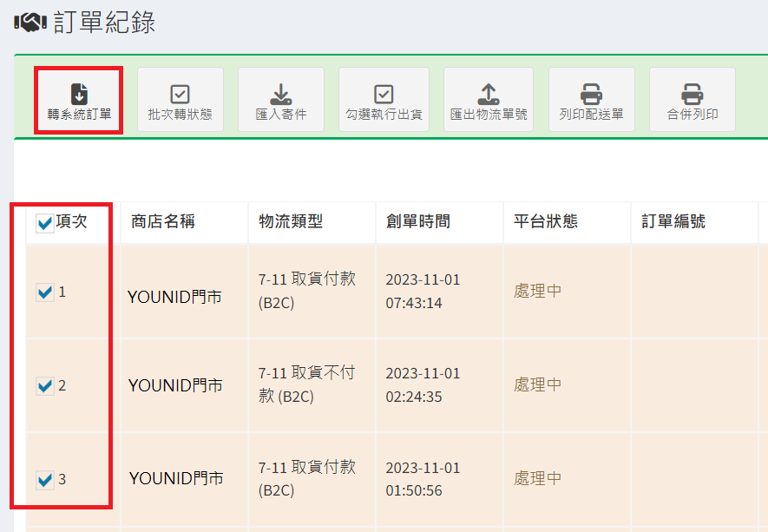The image size is (768, 532).
Task: Click the 商店名稱 column header
Action: (x=163, y=222)
